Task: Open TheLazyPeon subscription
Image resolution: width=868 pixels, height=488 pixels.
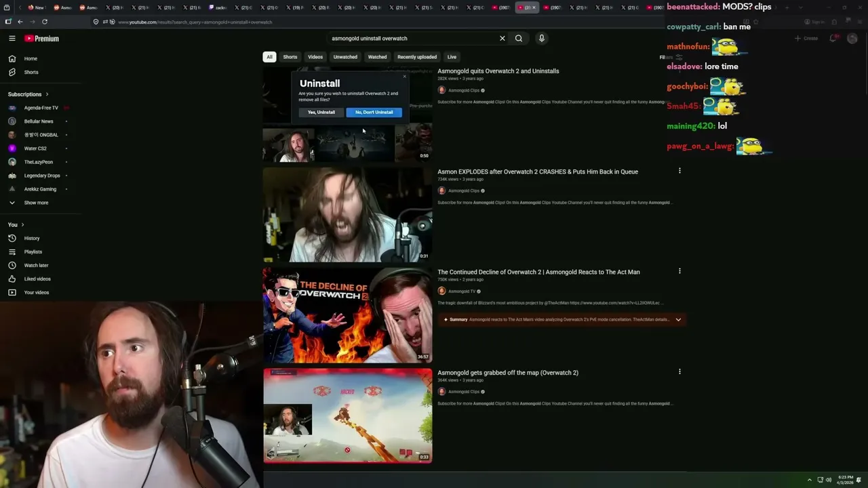Action: tap(39, 162)
